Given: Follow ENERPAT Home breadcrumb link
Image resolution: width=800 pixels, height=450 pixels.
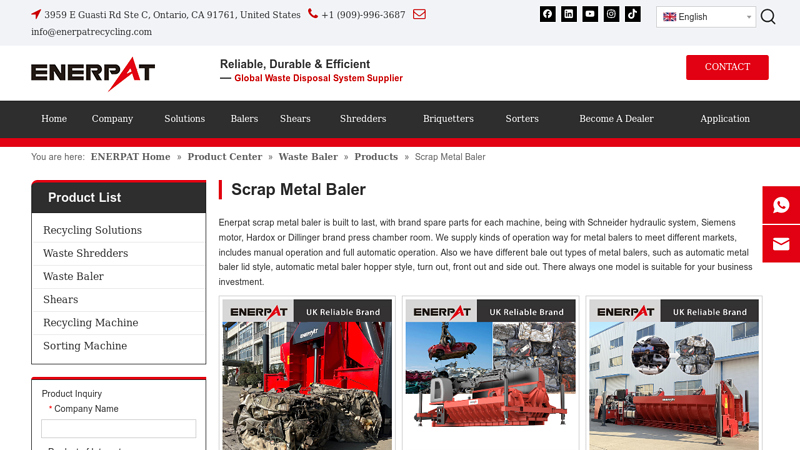Looking at the screenshot, I should 131,157.
